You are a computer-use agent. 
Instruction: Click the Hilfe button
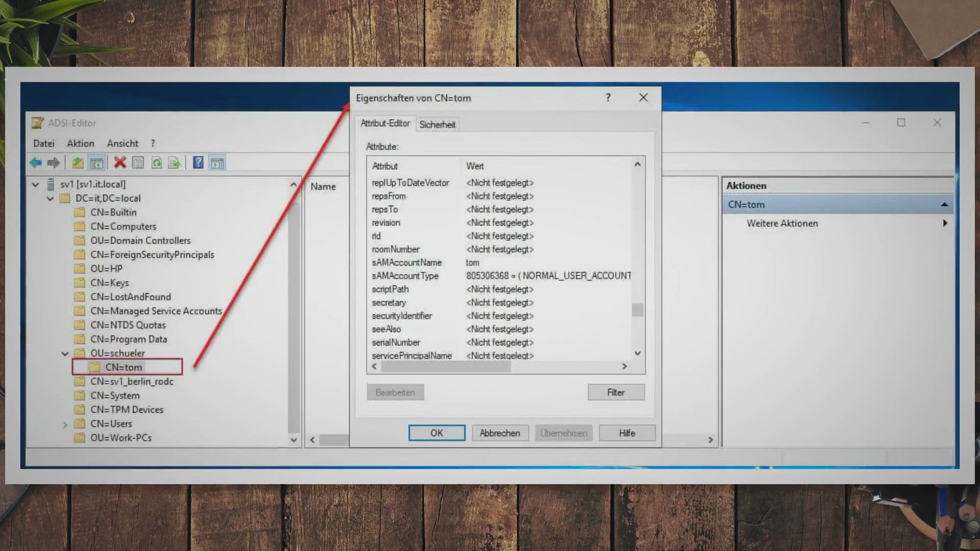tap(627, 433)
